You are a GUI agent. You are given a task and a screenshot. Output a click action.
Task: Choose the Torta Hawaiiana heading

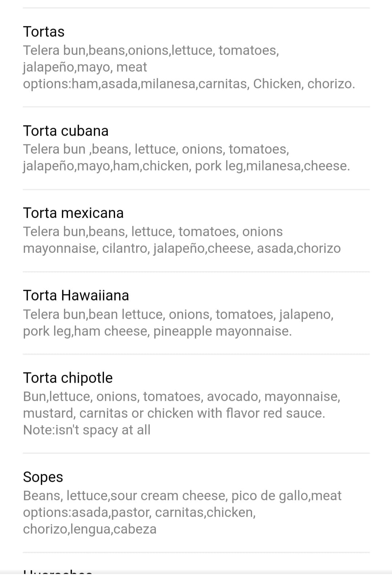[76, 295]
